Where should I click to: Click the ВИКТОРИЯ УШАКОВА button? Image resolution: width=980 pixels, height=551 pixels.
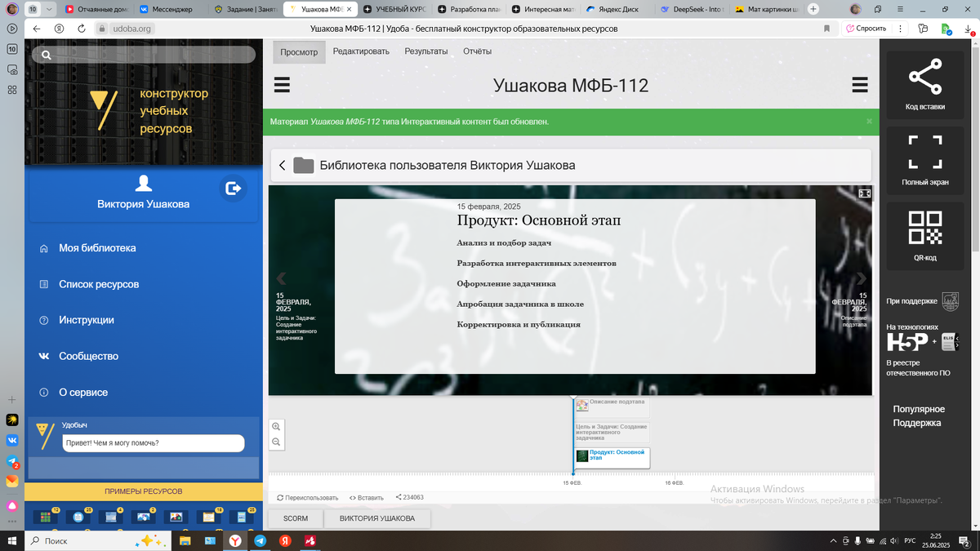click(377, 518)
